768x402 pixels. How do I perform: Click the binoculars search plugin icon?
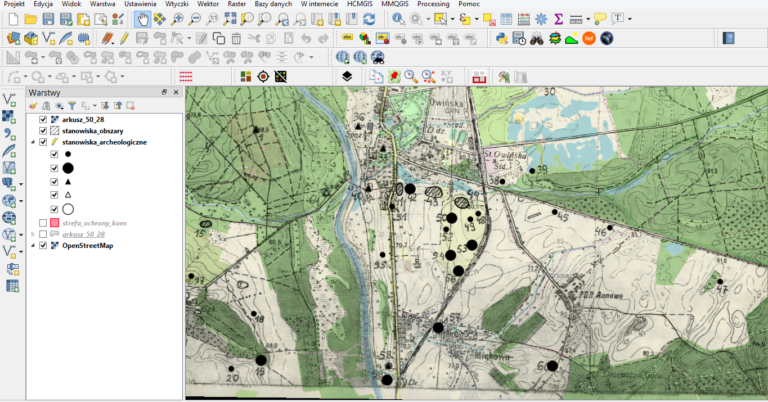click(537, 38)
